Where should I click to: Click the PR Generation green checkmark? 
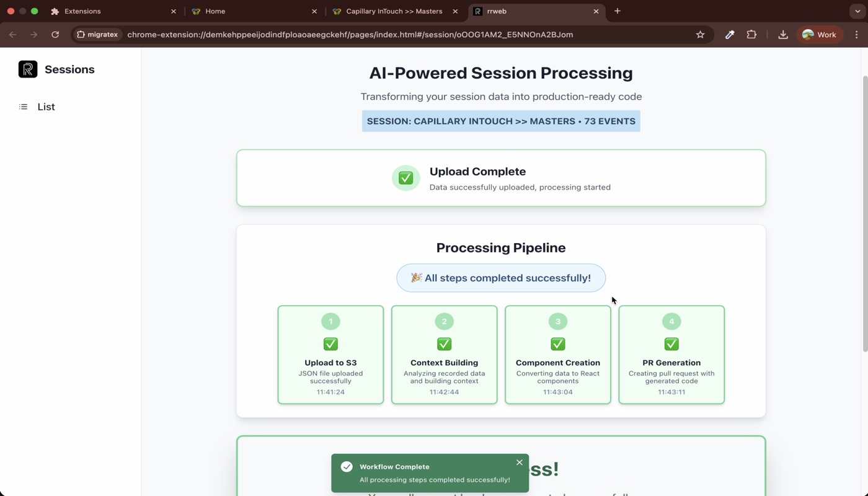(x=671, y=344)
